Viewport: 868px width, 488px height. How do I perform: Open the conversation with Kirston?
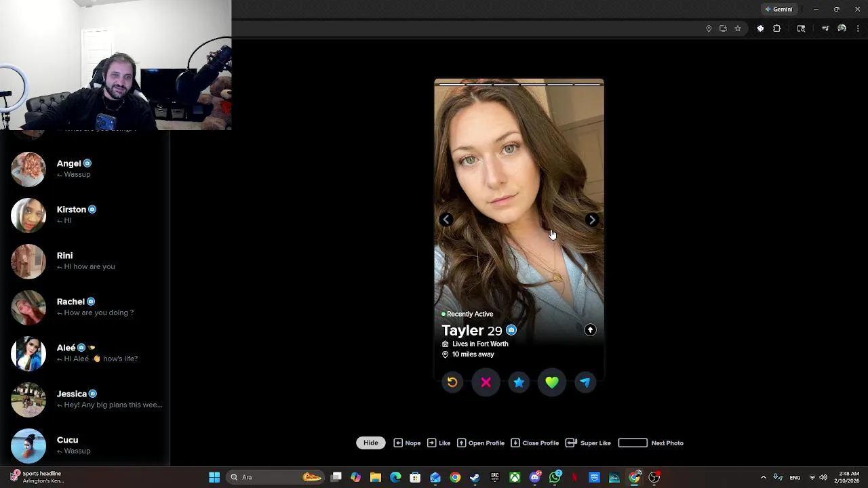coord(85,215)
